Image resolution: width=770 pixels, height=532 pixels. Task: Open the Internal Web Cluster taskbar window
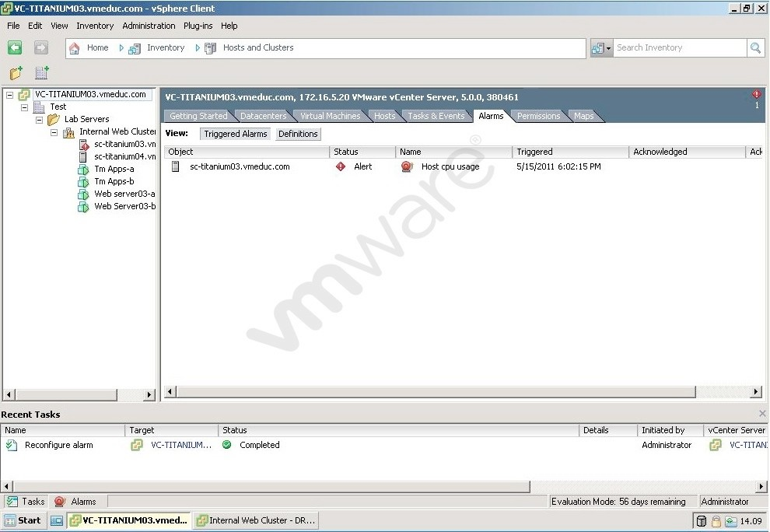pos(255,520)
